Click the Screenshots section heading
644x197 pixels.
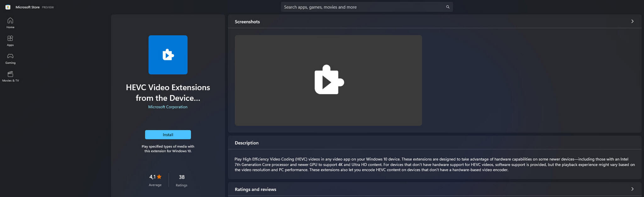pos(247,22)
